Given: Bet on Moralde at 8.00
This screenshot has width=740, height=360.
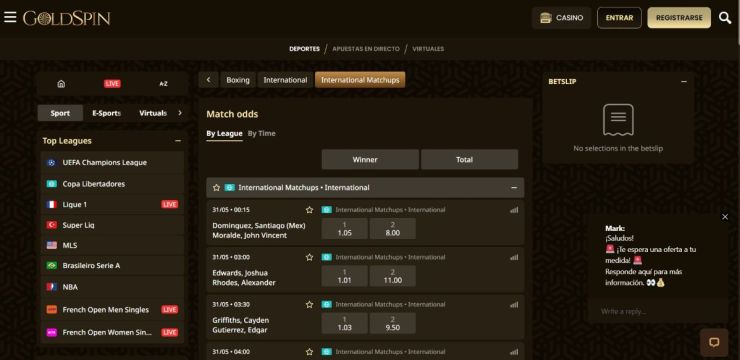Looking at the screenshot, I should pyautogui.click(x=393, y=229).
